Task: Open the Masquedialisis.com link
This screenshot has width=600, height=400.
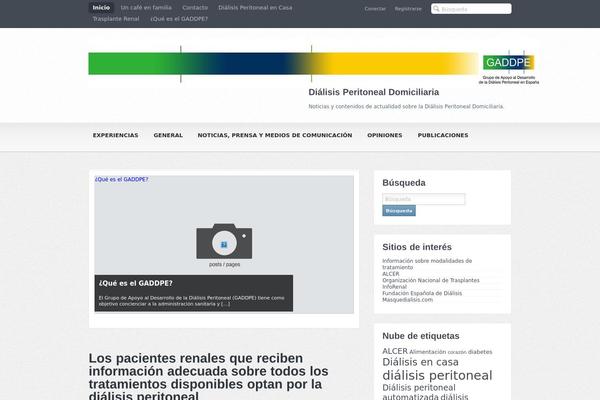Action: point(408,300)
